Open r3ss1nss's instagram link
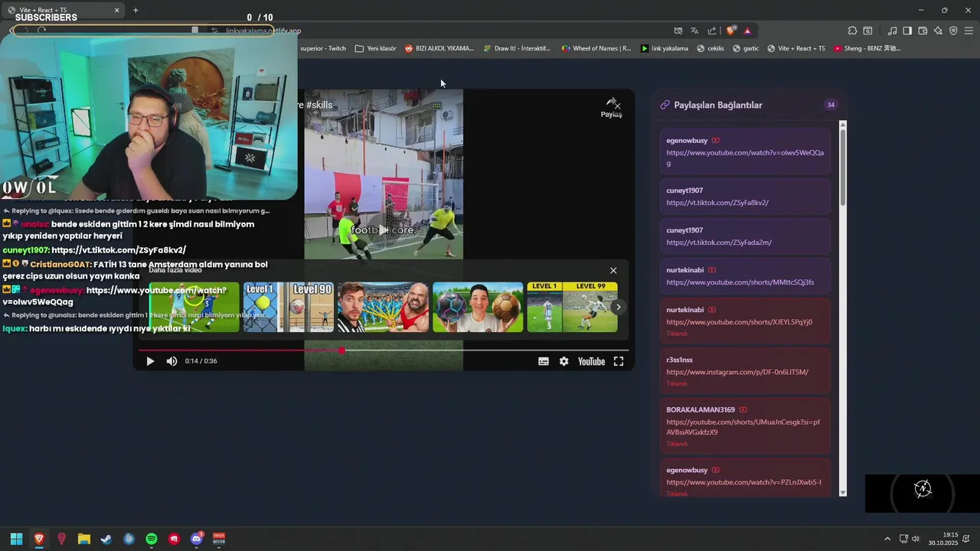Image resolution: width=980 pixels, height=551 pixels. click(737, 372)
